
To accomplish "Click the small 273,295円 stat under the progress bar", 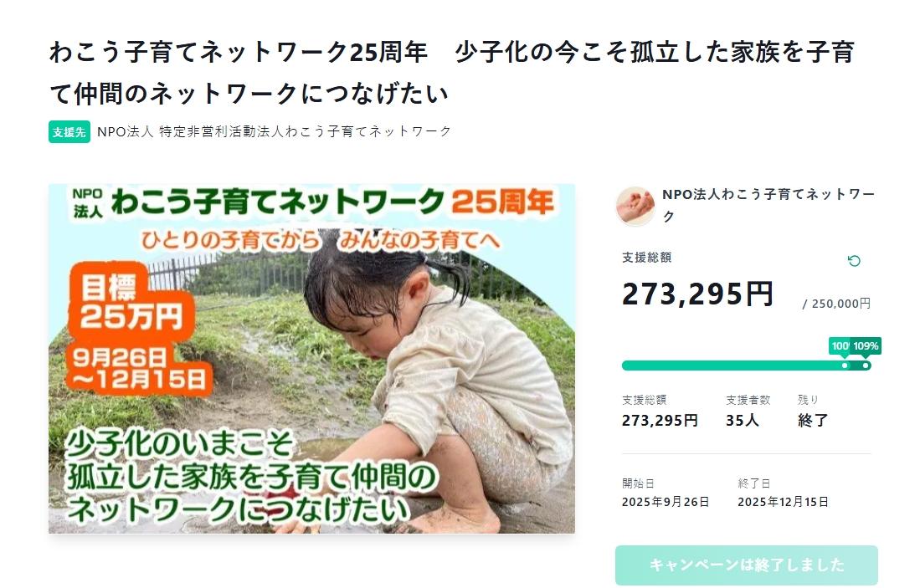I will [660, 421].
